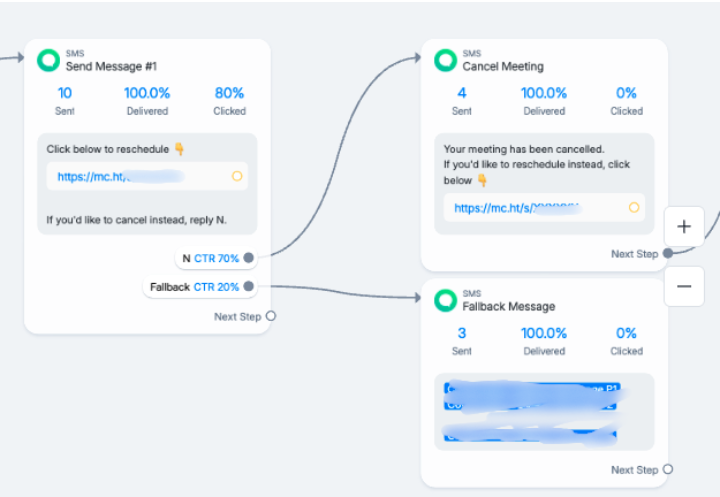Click the orange circle beside the reschedule link

click(x=237, y=176)
